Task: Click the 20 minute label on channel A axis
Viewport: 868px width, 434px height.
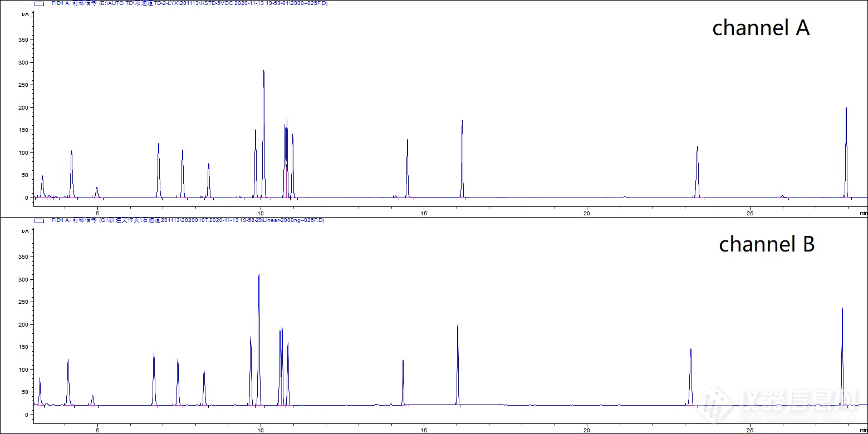Action: (587, 213)
